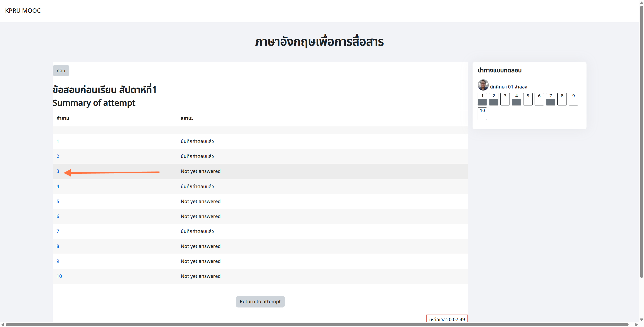Screen dimensions: 644x327
Task: Click the สถานะ column header
Action: [x=187, y=118]
